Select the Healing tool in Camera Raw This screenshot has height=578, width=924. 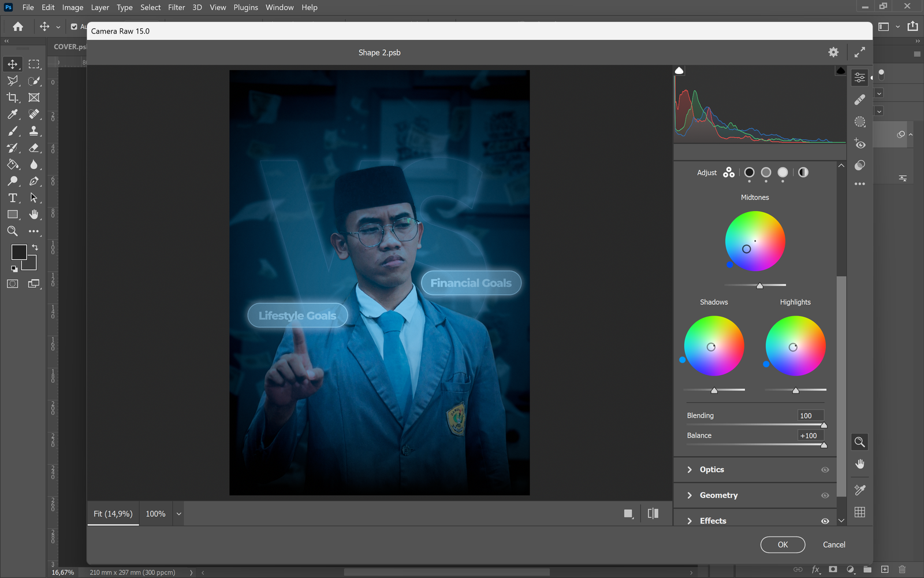[x=860, y=99]
